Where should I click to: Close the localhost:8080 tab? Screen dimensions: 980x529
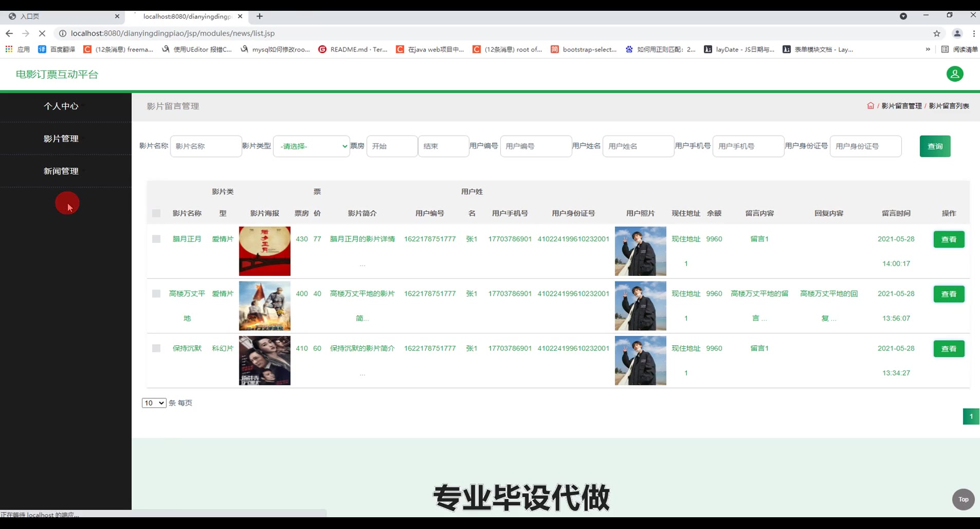[240, 16]
